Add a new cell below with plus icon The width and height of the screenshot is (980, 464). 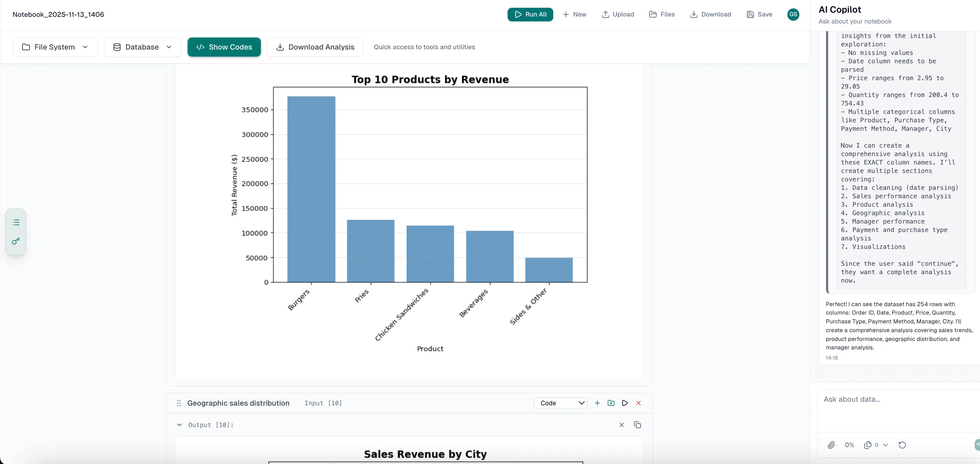coord(597,403)
